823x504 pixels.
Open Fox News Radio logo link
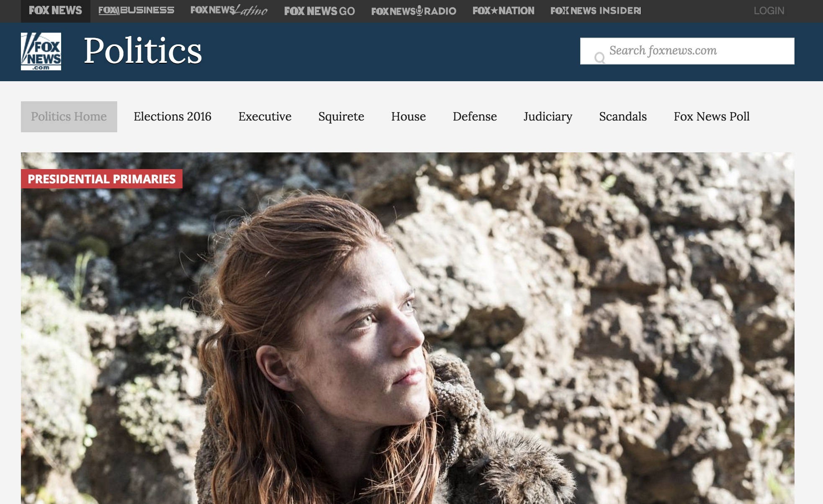pos(414,11)
